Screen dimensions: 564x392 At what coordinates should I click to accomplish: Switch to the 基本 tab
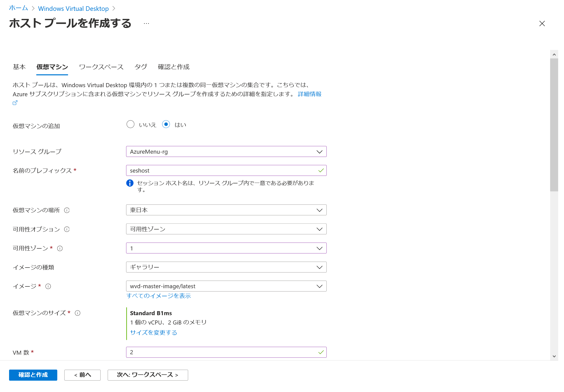(19, 67)
